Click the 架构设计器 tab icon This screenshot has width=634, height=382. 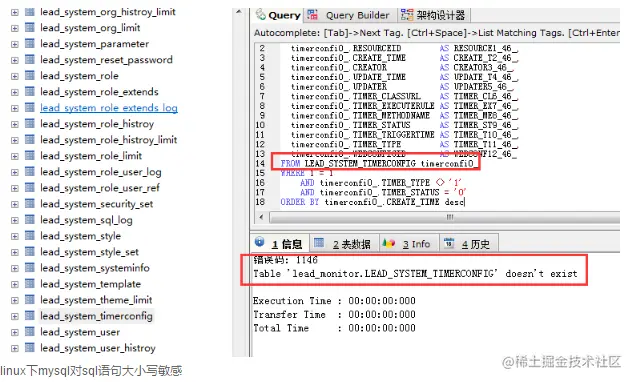click(407, 15)
